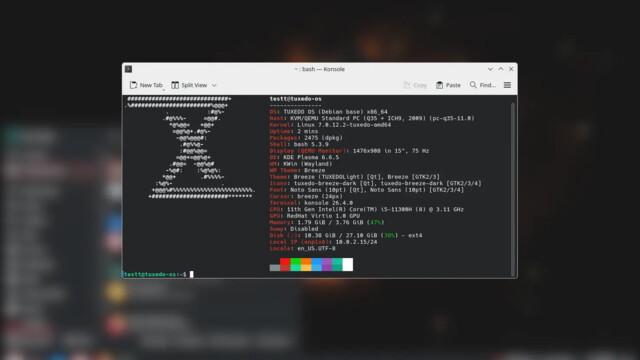Click the Paste toolbar button
The image size is (640, 360).
pyautogui.click(x=448, y=85)
